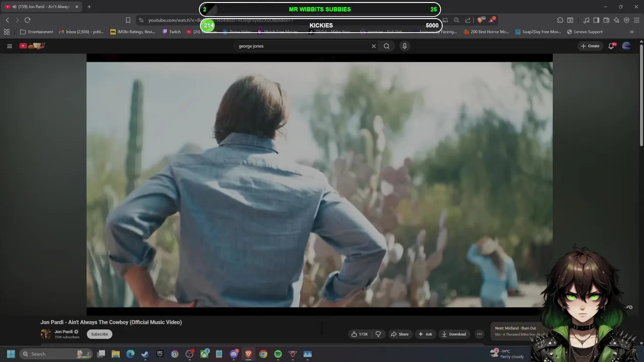Share this page via address bar share icon
The image size is (644, 362).
pyautogui.click(x=468, y=20)
